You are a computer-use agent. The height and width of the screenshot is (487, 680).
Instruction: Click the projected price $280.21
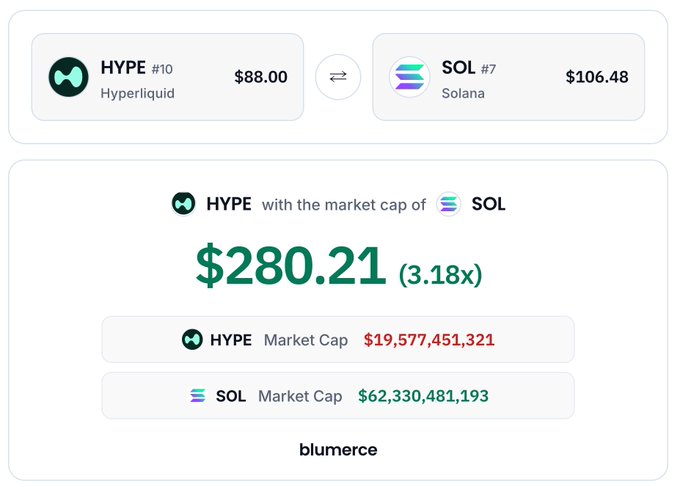(x=291, y=265)
